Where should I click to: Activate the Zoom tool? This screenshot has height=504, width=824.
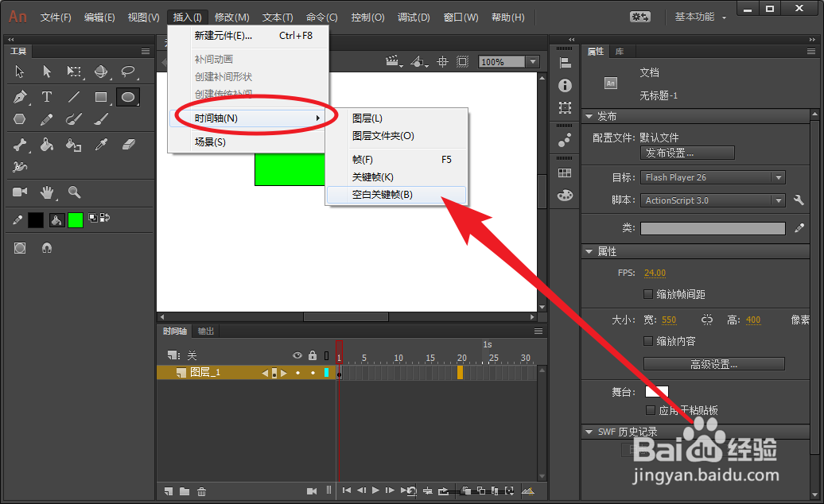coord(74,192)
